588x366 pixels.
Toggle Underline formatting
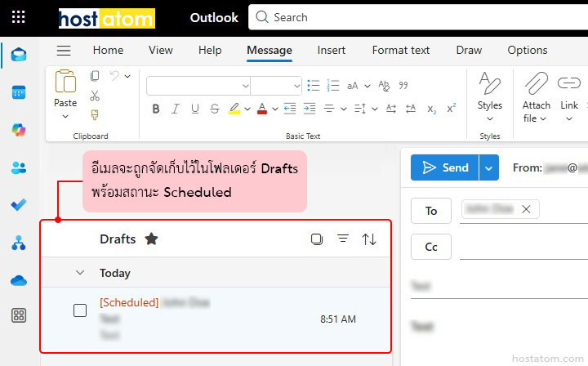(x=194, y=109)
